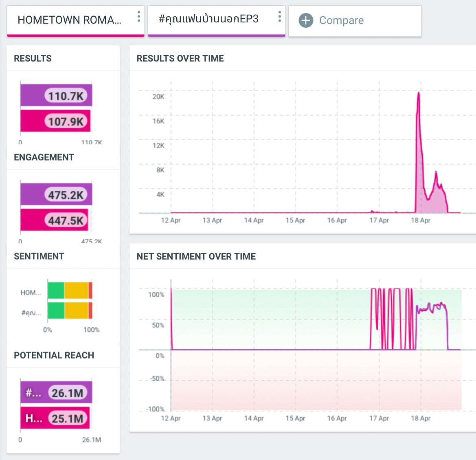Click the 18 Apr spike peak on Results Over Time
This screenshot has width=476, height=460.
pos(419,93)
